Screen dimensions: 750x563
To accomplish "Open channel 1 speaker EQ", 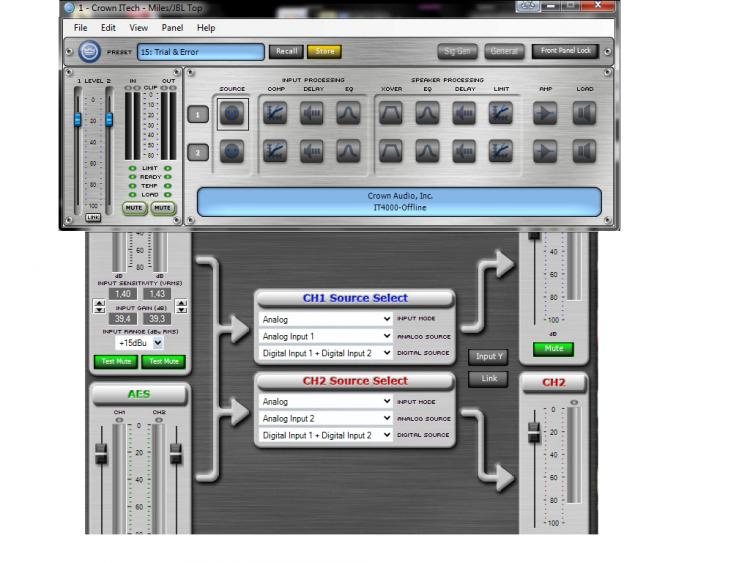I will pos(427,114).
